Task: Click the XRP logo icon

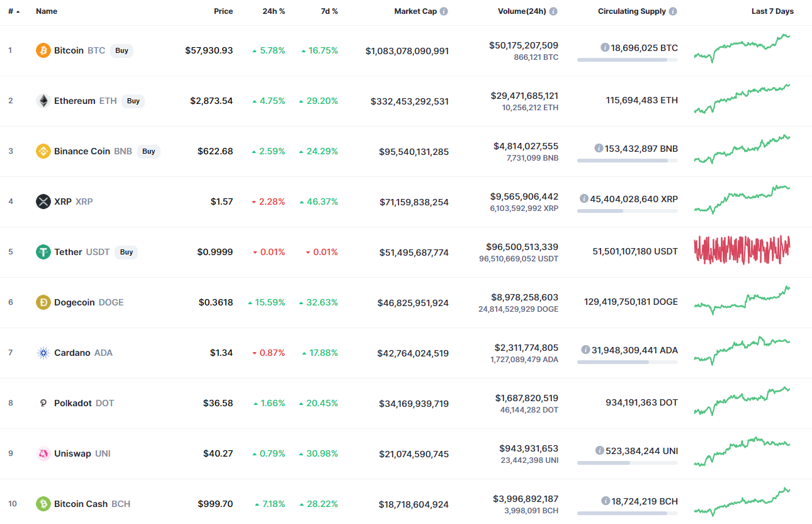Action: [43, 202]
